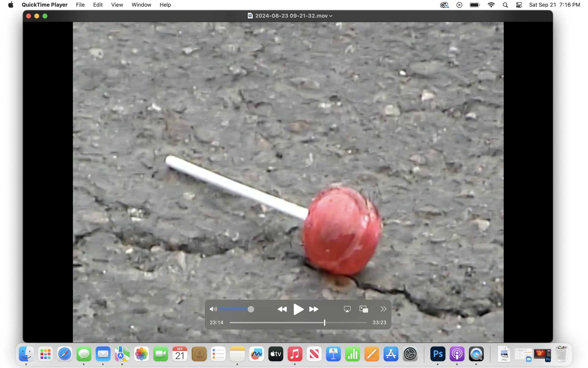Open title dropdown for 2024-08-23 09-21-32.mov
This screenshot has width=588, height=368.
[331, 16]
